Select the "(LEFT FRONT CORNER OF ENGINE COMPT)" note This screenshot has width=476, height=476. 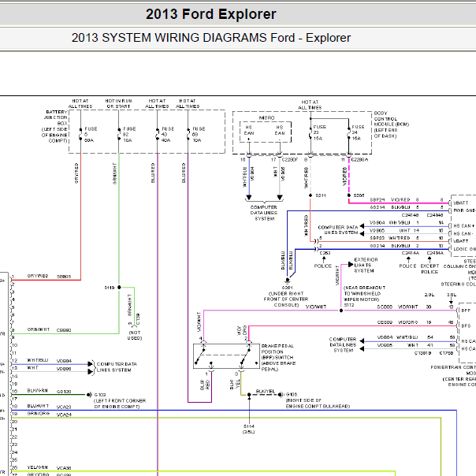(x=120, y=403)
